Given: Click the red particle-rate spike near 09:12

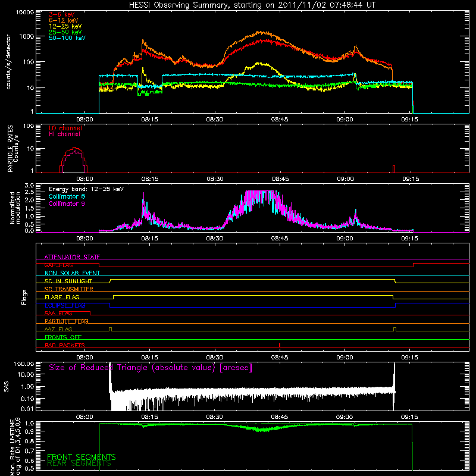Looking at the screenshot, I should click(394, 169).
